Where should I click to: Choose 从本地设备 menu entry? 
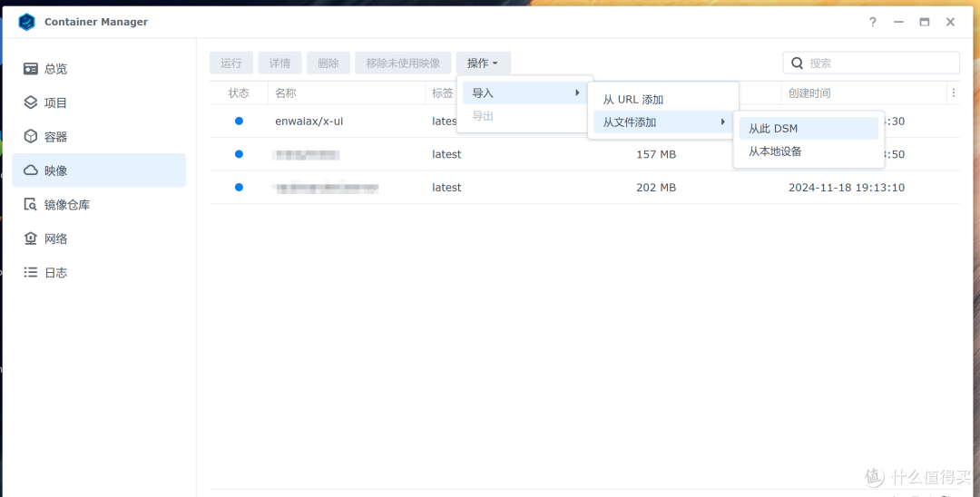808,151
